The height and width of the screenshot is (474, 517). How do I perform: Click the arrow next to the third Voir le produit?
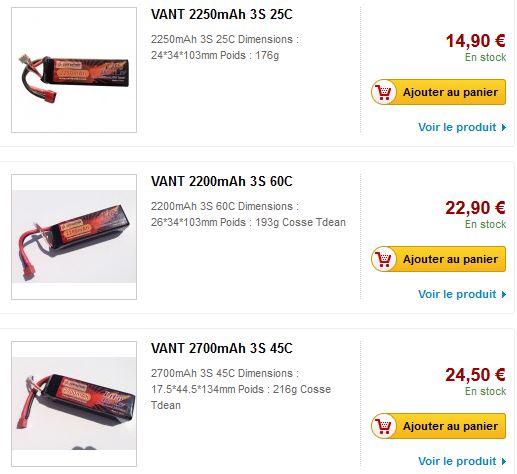504,461
